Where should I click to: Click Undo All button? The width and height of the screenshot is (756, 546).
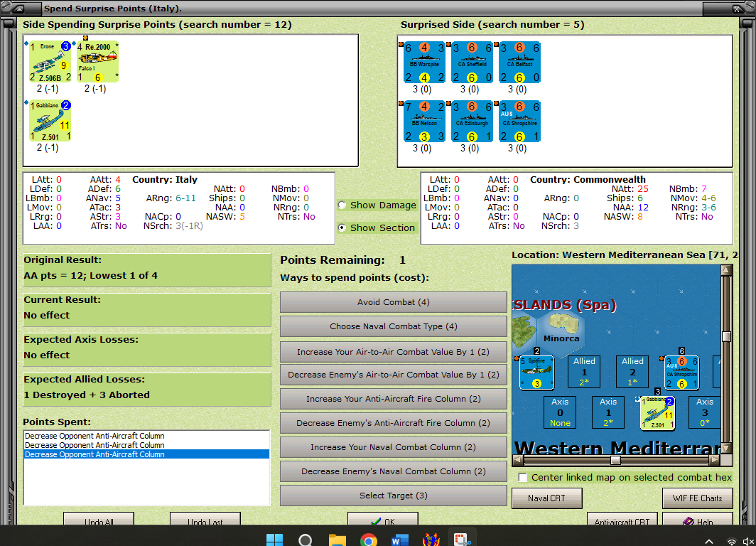coord(99,519)
